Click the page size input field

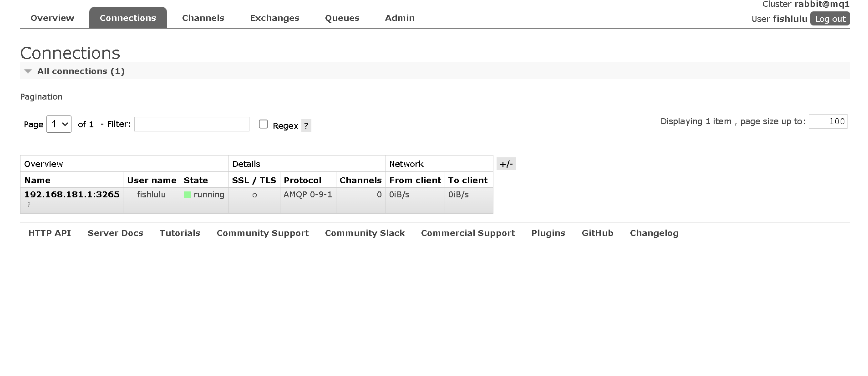(827, 121)
